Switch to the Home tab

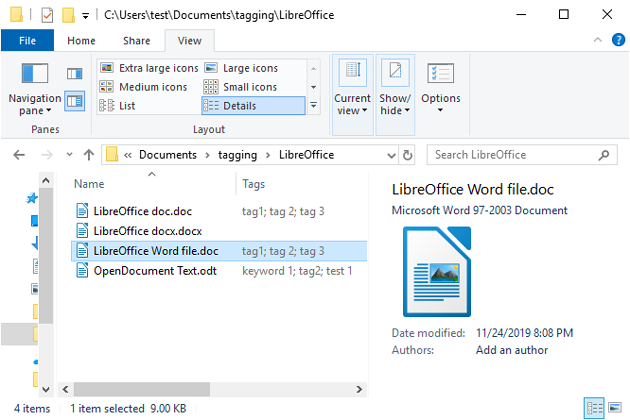[x=81, y=41]
